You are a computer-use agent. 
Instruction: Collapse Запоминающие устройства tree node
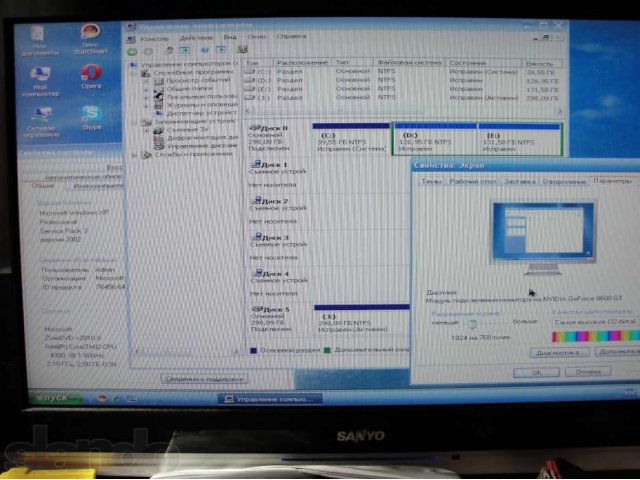(x=134, y=122)
